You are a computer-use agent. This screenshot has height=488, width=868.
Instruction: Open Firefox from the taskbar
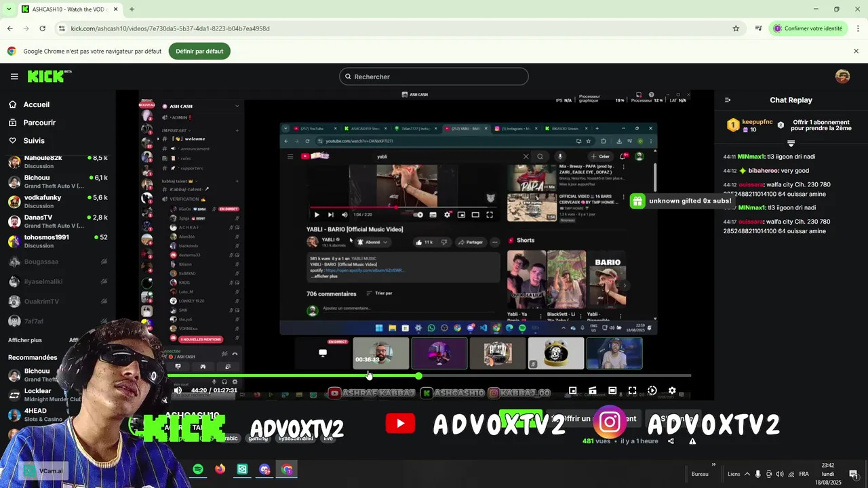220,469
